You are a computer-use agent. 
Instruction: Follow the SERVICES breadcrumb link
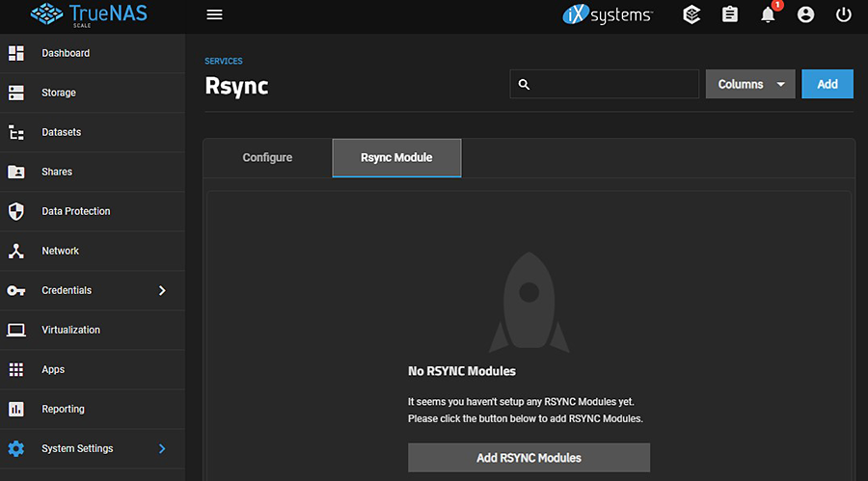[x=224, y=61]
